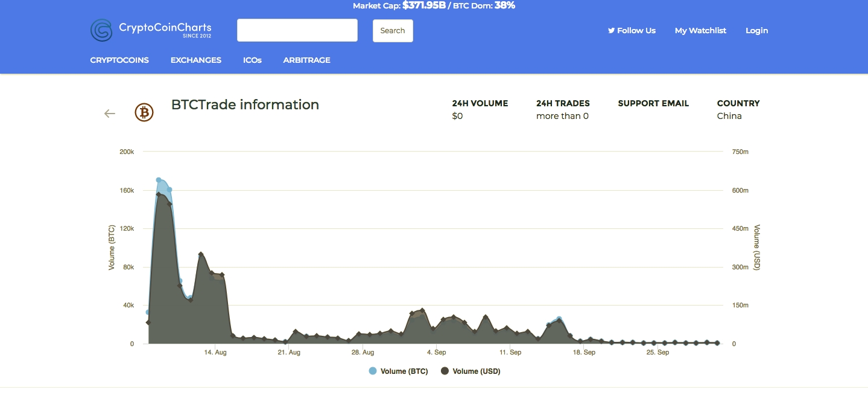This screenshot has height=398, width=868.
Task: Click the vertical Volume (USD) axis title
Action: pos(757,248)
